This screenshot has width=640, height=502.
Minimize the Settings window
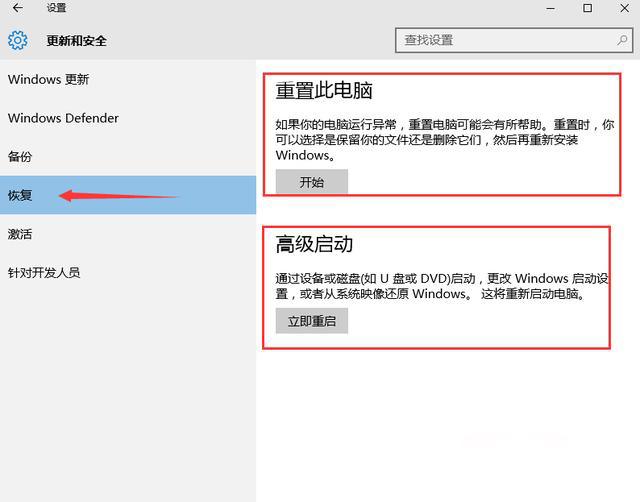(549, 8)
